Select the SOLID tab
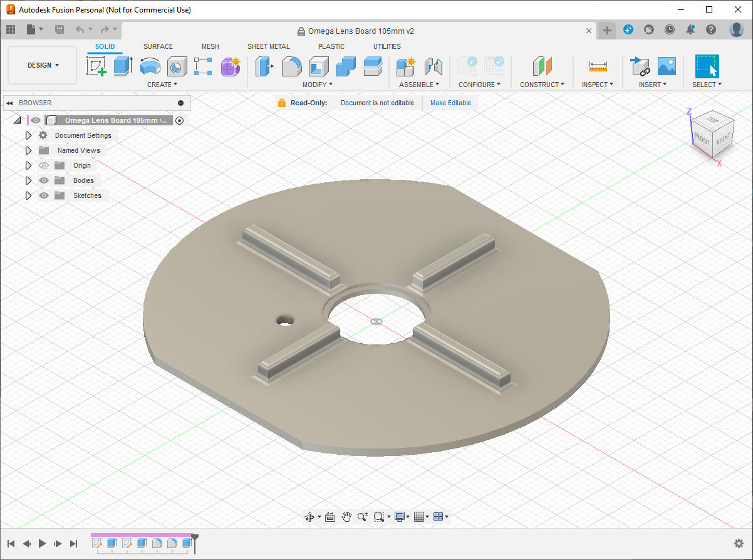753x560 pixels. click(x=105, y=46)
